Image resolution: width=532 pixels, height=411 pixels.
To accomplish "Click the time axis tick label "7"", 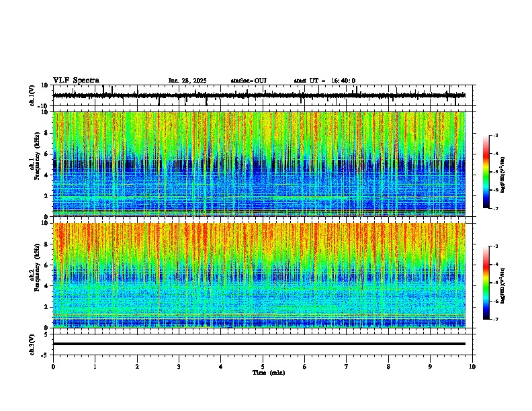I will click(x=347, y=367).
